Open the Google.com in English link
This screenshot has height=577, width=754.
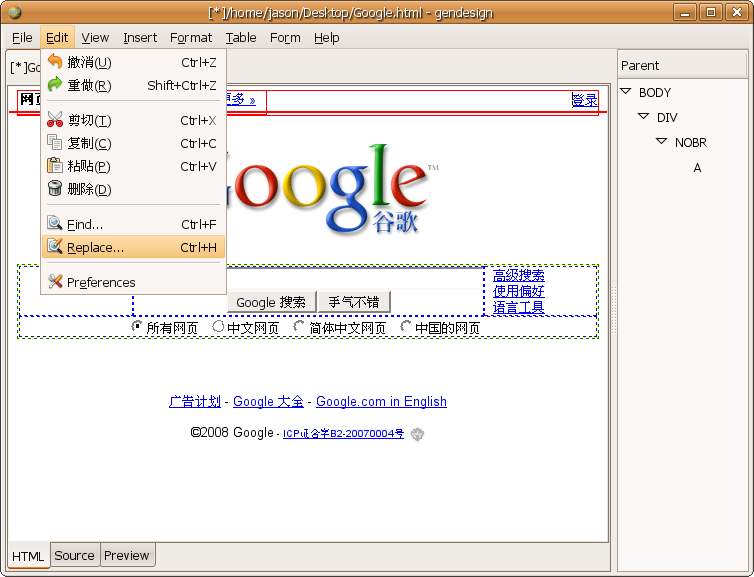coord(381,401)
